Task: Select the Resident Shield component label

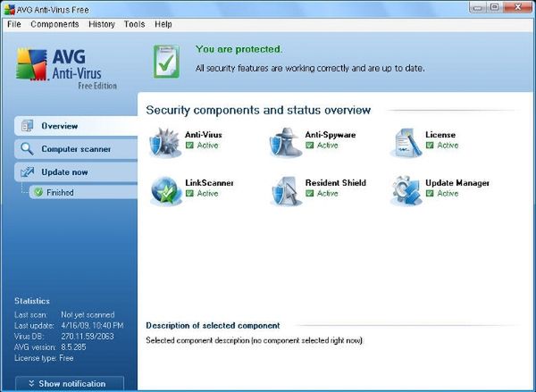Action: (336, 183)
